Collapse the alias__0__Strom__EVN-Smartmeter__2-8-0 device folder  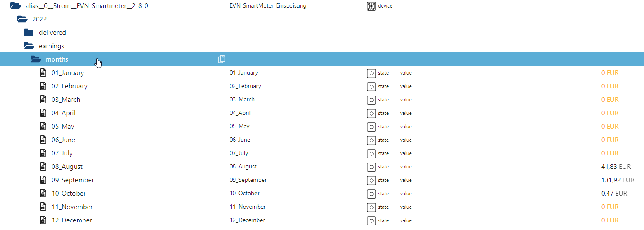[x=16, y=6]
